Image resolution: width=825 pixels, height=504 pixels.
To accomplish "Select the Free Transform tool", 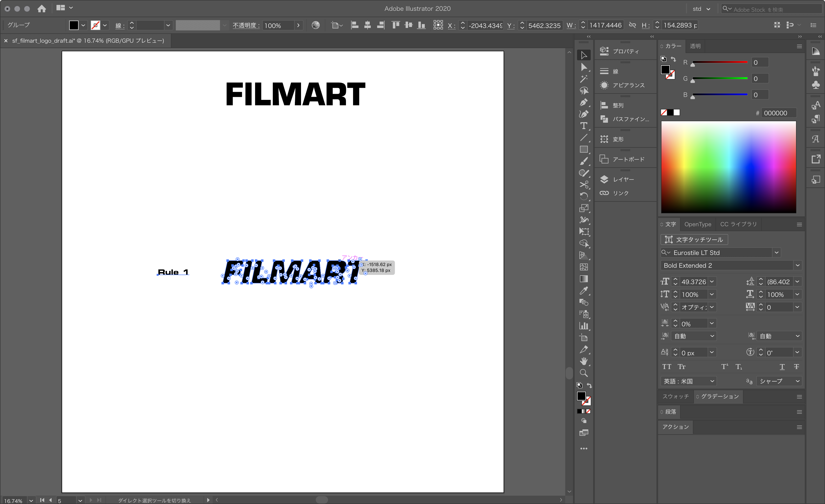I will click(584, 232).
